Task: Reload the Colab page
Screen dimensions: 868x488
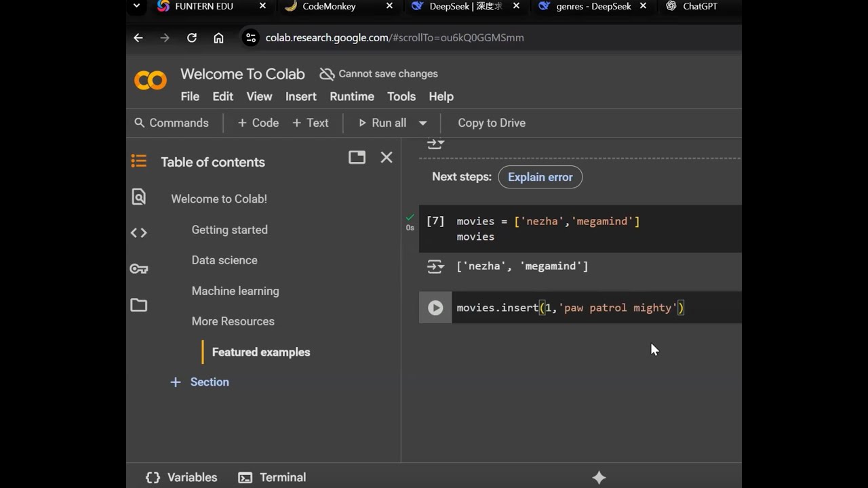Action: 192,38
